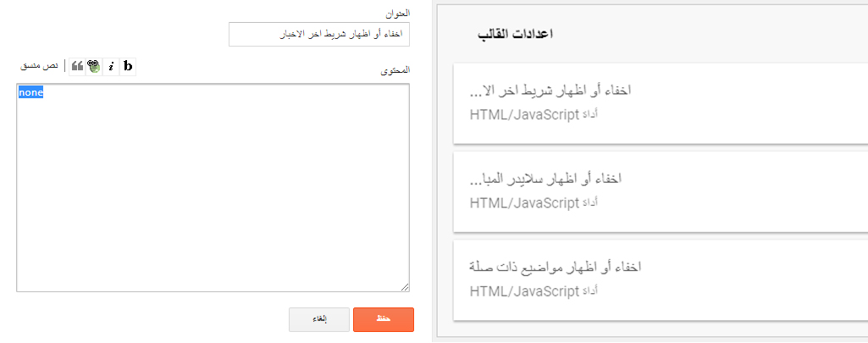Click the اعدادات القالب section heading

click(x=516, y=34)
